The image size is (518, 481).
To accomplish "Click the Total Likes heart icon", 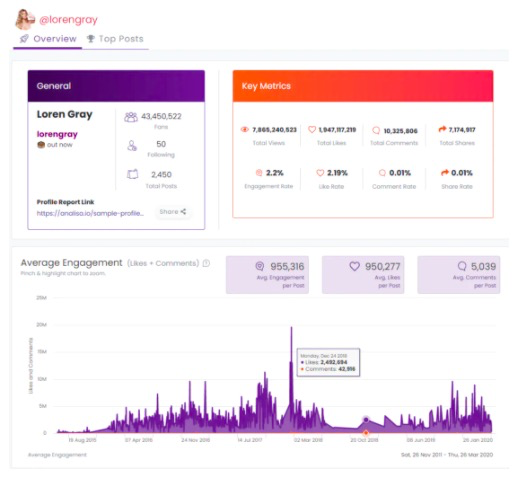I will tap(312, 129).
